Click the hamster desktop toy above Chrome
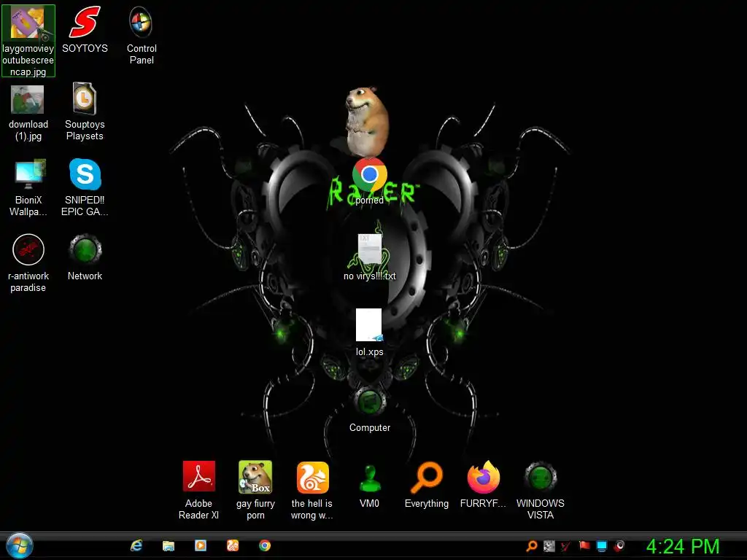747x560 pixels. (x=366, y=120)
